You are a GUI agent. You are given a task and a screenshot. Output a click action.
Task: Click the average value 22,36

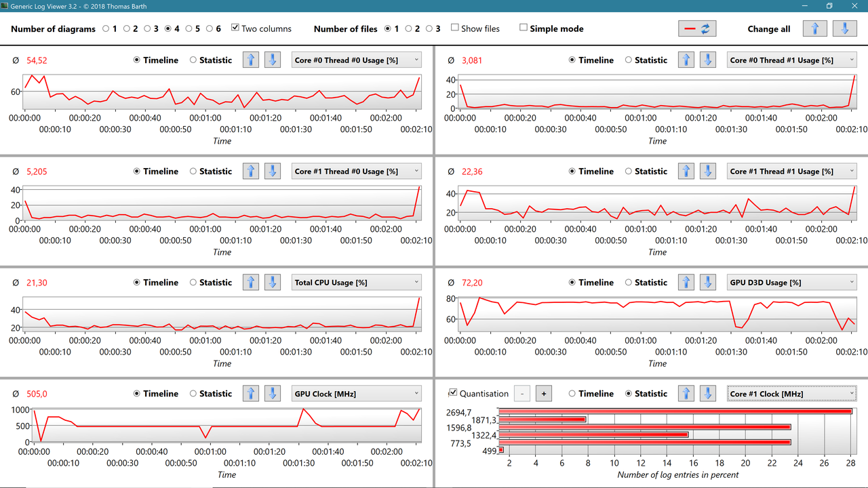[472, 171]
